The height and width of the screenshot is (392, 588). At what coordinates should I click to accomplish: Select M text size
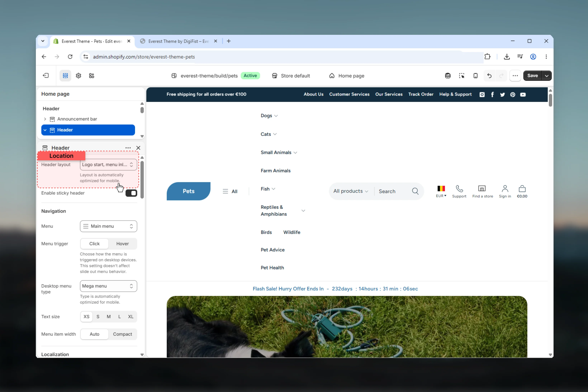109,317
